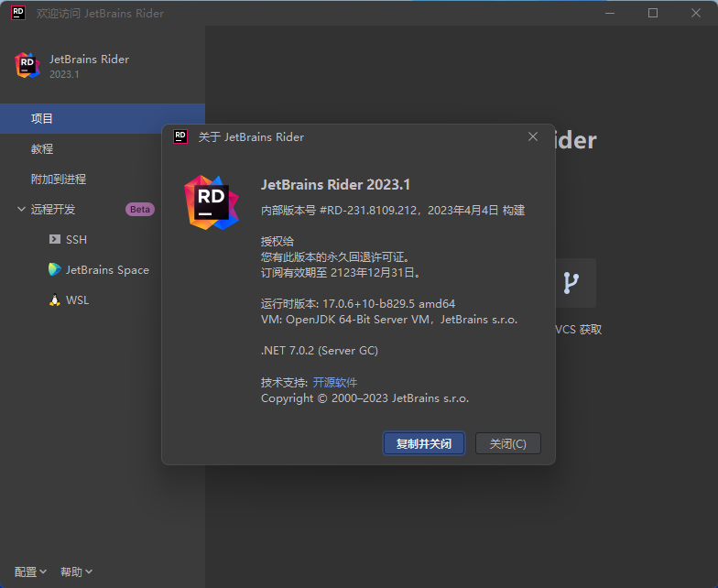Select the 远程开发 item

tap(53, 209)
